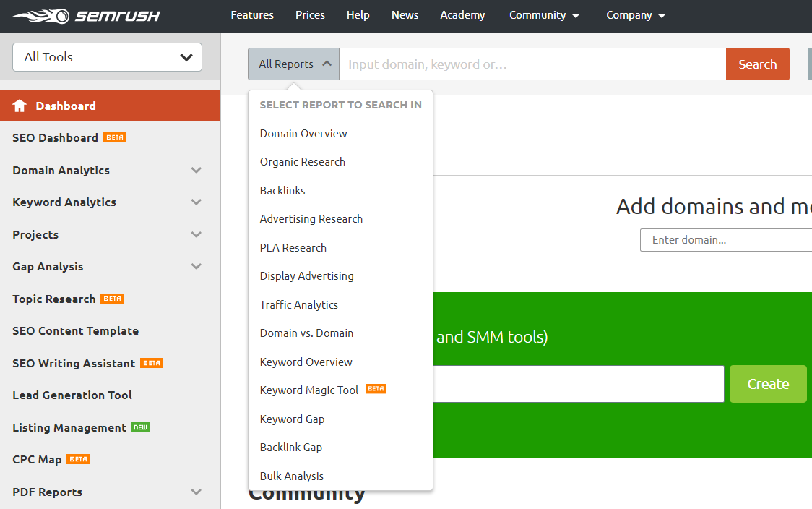Choose Keyword Overview report
Viewport: 812px width, 509px height.
coord(306,362)
